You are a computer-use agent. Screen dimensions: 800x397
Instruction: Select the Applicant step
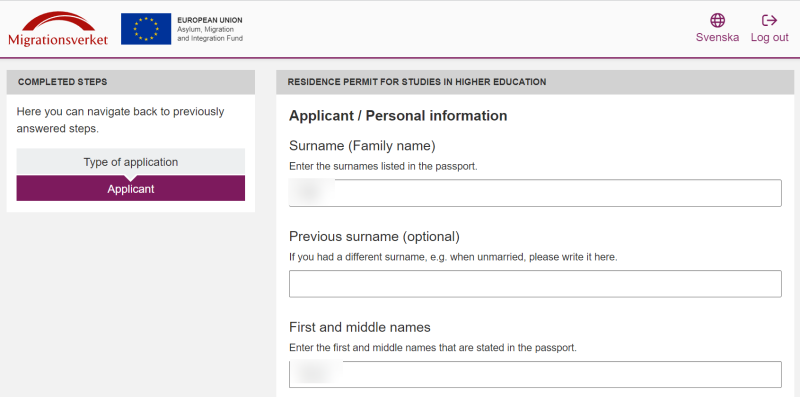tap(131, 189)
